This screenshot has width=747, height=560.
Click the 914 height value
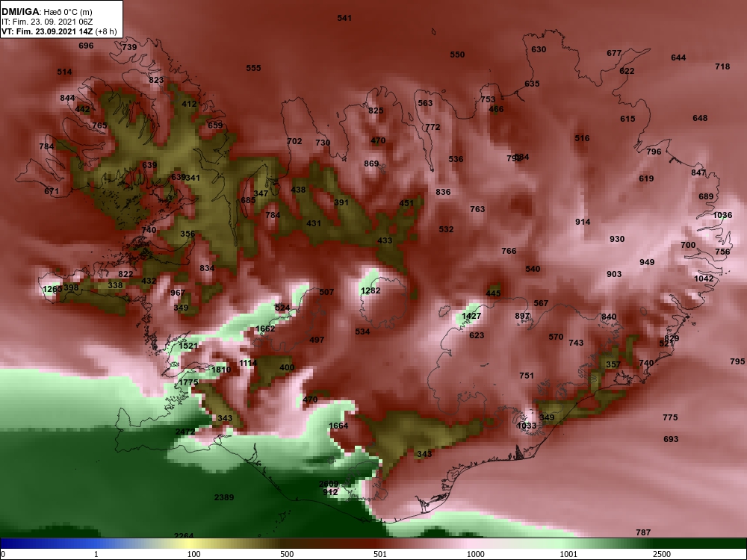[583, 222]
